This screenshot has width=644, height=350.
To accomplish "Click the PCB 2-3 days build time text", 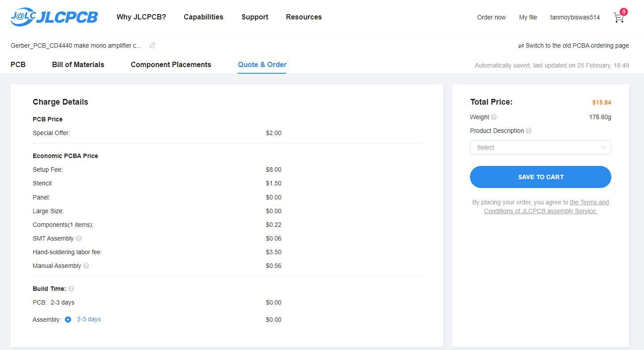I will point(53,302).
